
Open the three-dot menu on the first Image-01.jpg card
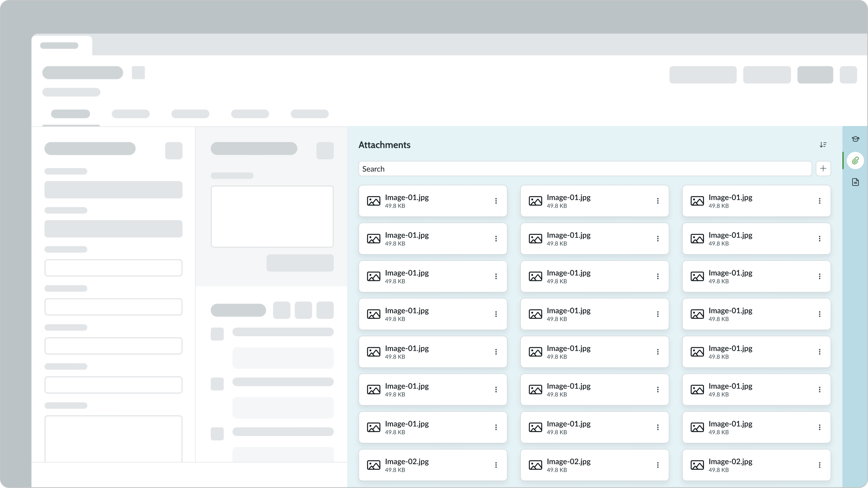(496, 201)
